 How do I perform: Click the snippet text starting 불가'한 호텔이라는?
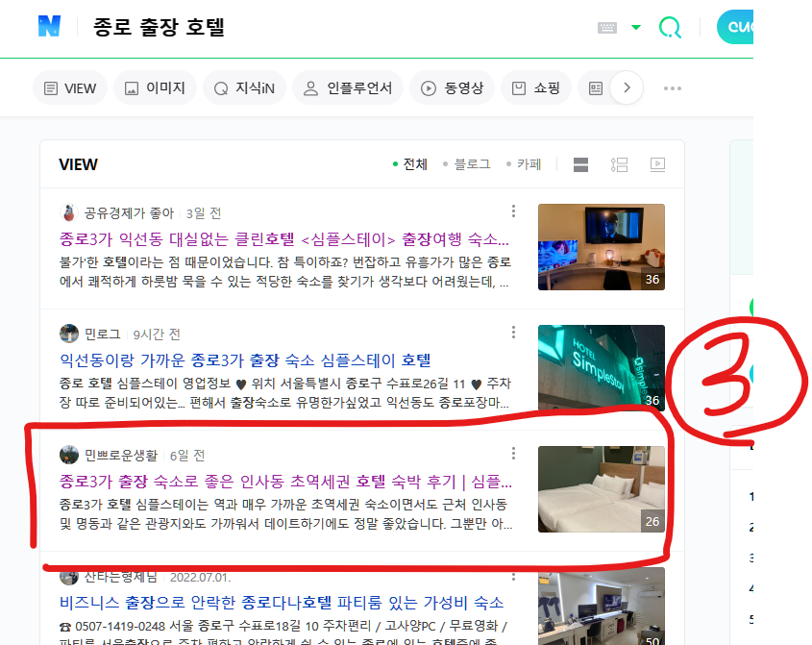coord(285,272)
